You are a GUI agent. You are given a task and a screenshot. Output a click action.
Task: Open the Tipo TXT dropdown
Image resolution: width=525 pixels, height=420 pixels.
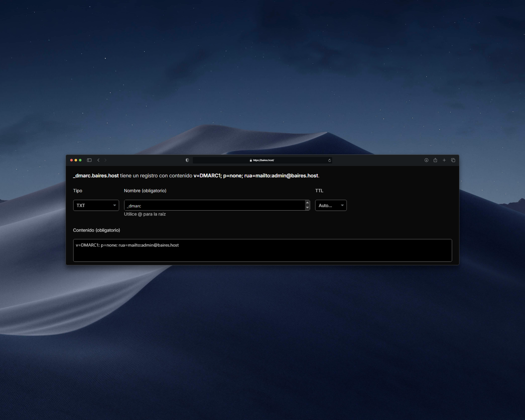pos(96,205)
